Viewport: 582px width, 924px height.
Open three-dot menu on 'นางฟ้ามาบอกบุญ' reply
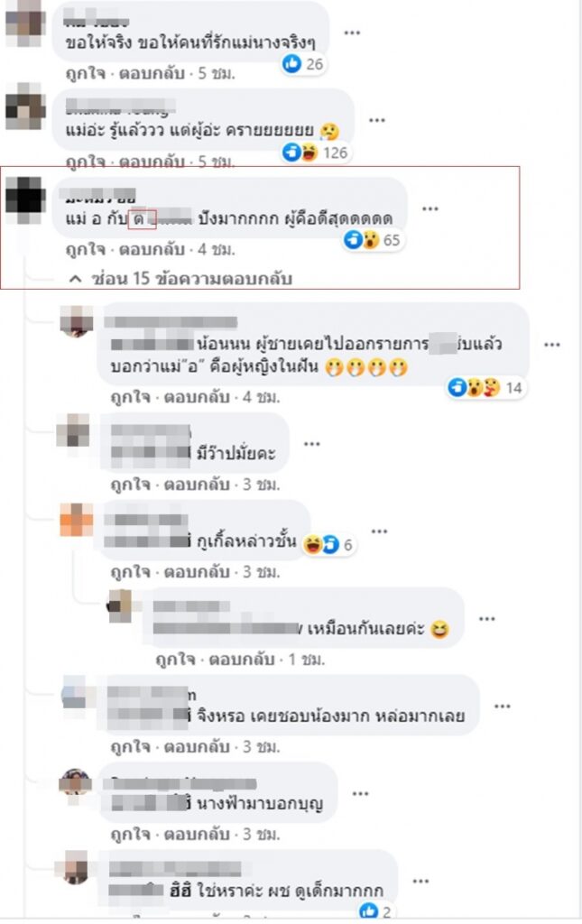coord(361,794)
